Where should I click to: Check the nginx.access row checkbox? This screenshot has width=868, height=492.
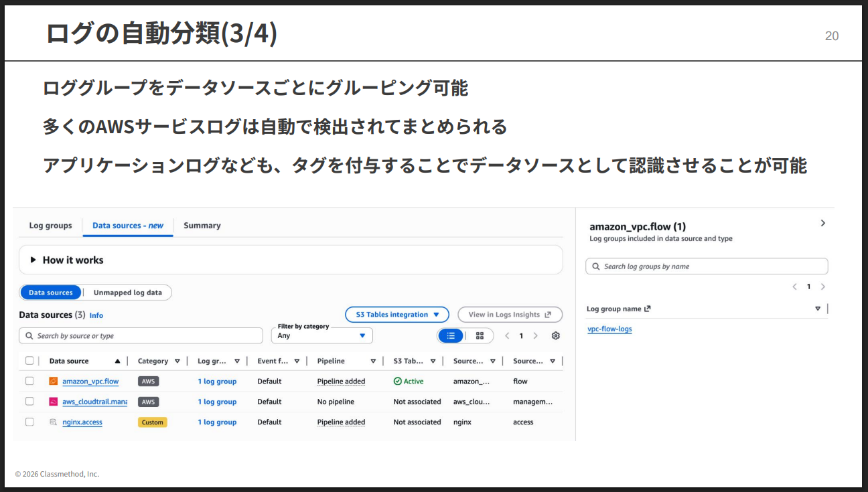(x=29, y=422)
